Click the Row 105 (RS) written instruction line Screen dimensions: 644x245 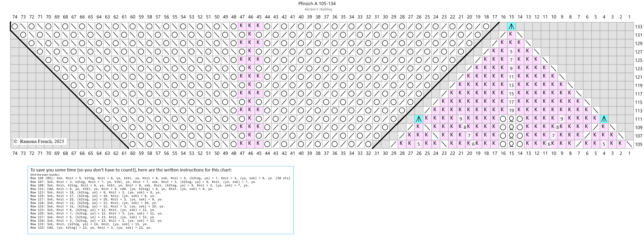coord(160,178)
